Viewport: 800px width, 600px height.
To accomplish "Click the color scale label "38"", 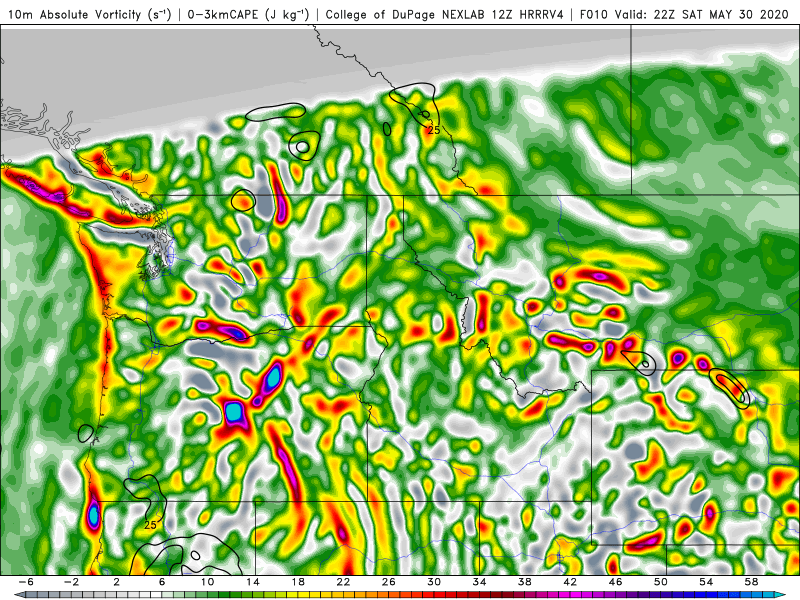I will coord(524,582).
